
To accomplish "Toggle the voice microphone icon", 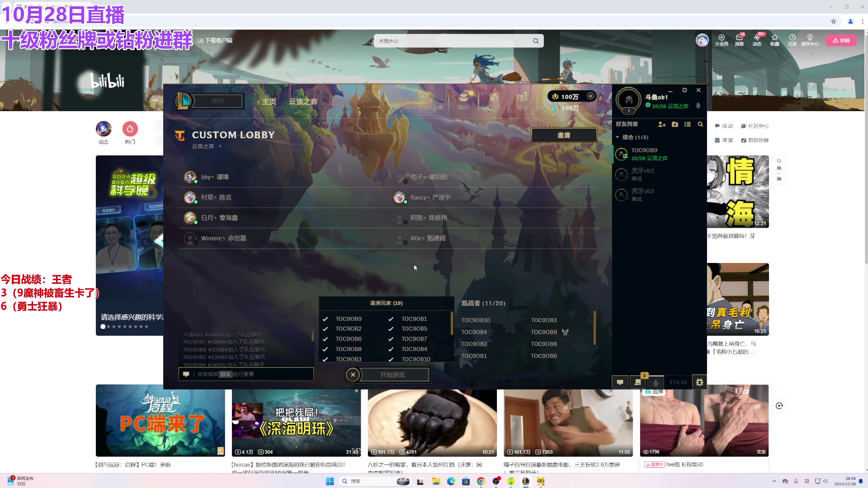I will [x=656, y=382].
